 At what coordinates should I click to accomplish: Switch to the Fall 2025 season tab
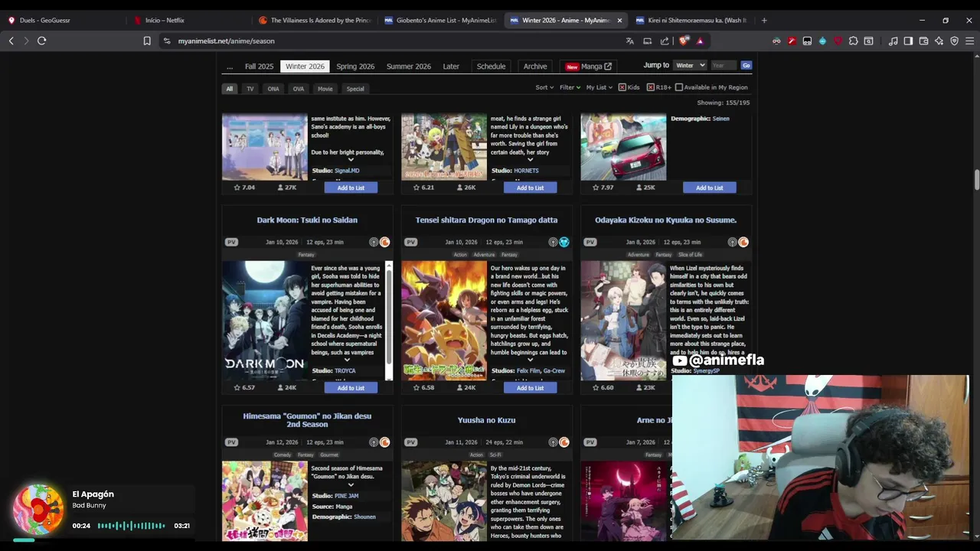259,67
